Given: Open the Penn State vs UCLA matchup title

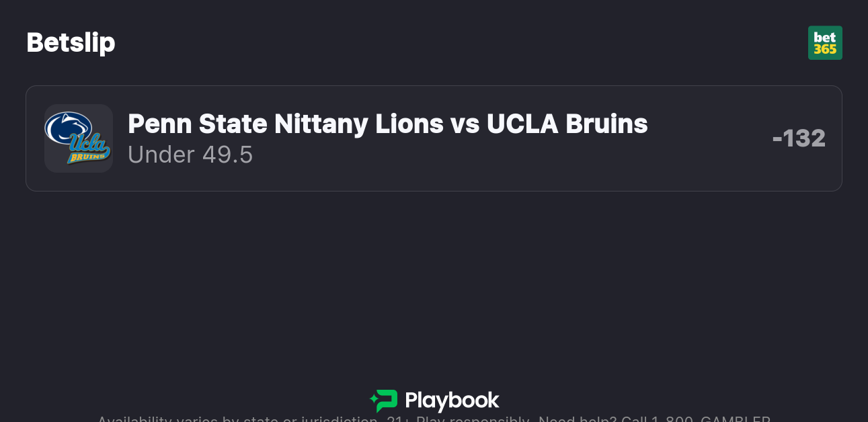Looking at the screenshot, I should (387, 124).
